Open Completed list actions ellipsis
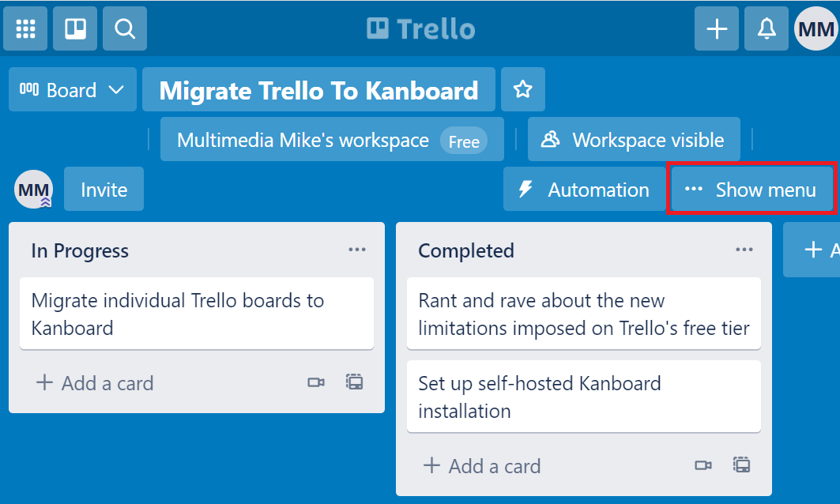The width and height of the screenshot is (840, 504). 744,250
